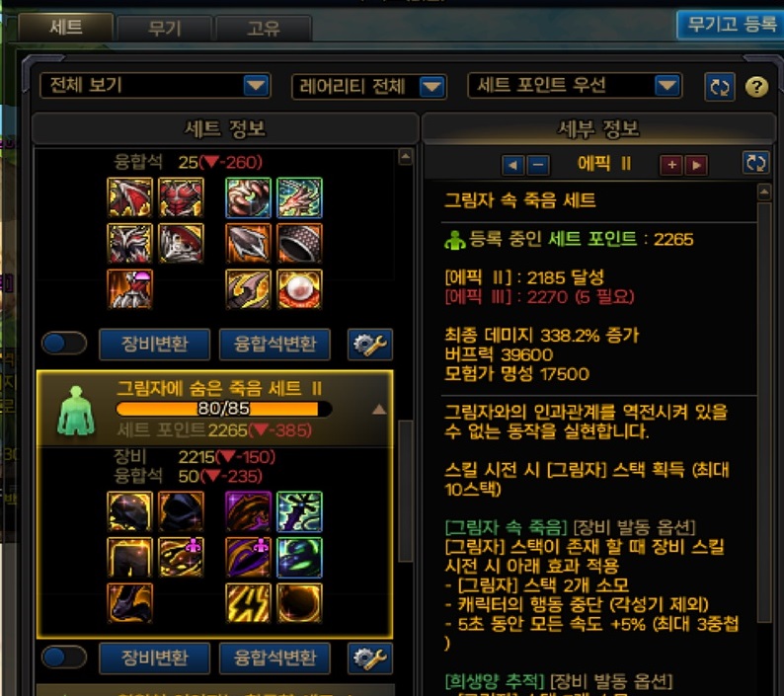Screen dimensions: 784x696
Task: Click lower 융합석변환 button
Action: (274, 658)
